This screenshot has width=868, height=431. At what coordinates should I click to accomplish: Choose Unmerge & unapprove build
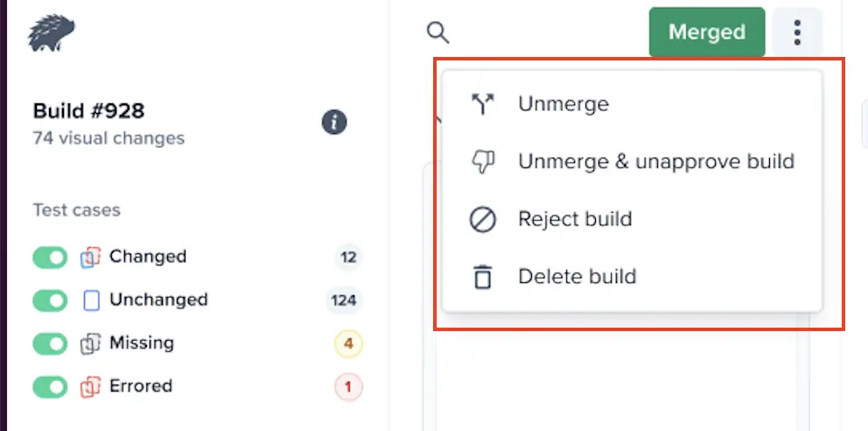coord(655,161)
